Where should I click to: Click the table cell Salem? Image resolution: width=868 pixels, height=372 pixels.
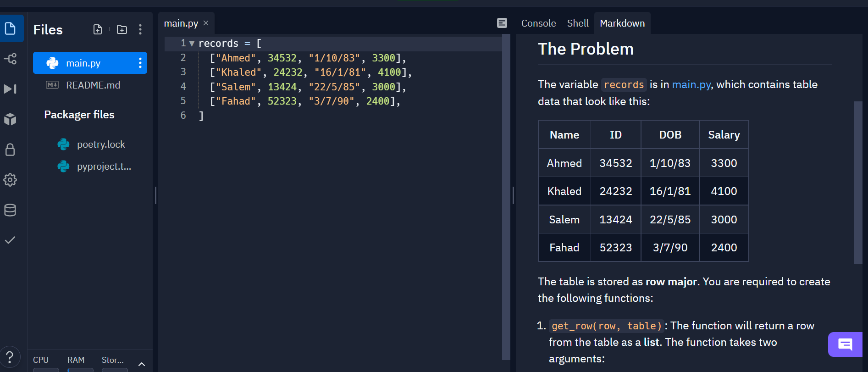tap(564, 220)
